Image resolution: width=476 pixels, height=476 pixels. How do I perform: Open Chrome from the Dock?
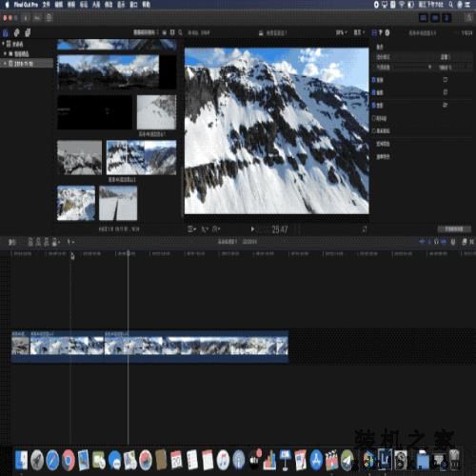pos(68,460)
